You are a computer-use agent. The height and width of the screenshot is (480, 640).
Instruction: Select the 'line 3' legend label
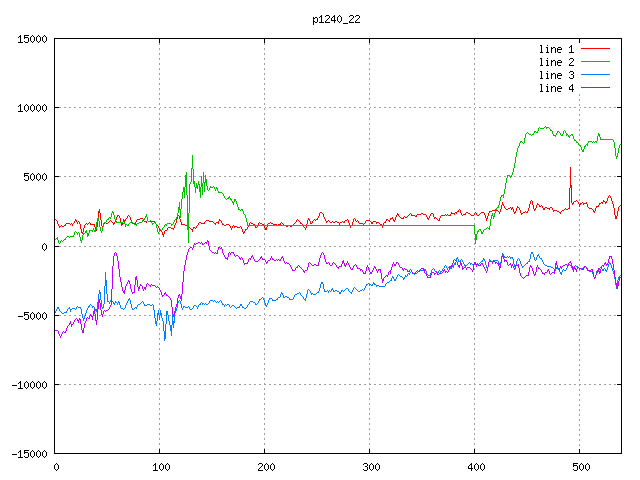point(556,75)
